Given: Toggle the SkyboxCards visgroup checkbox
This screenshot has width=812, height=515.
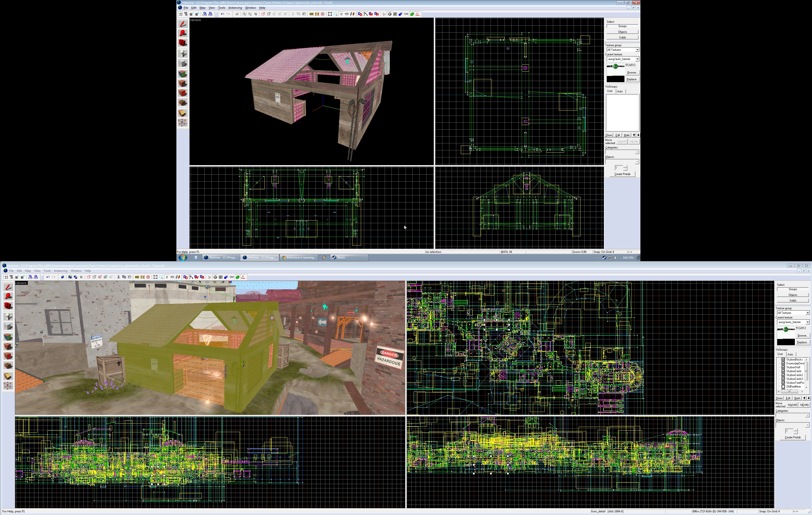Looking at the screenshot, I should point(783,371).
